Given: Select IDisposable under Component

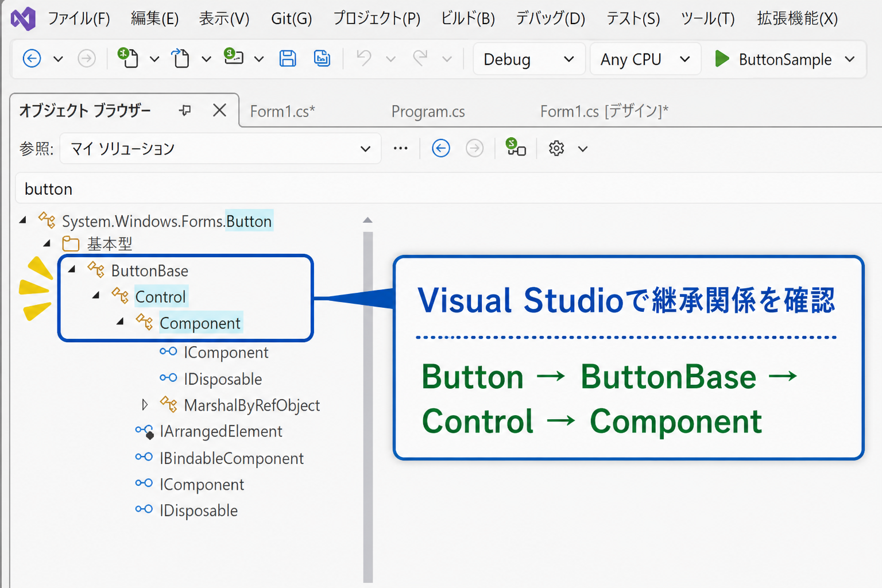Looking at the screenshot, I should pos(223,379).
